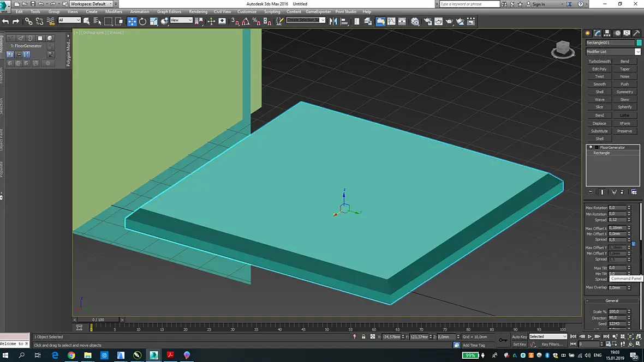The height and width of the screenshot is (362, 644).
Task: Click the 0 / 100 time slider
Action: pos(98,319)
